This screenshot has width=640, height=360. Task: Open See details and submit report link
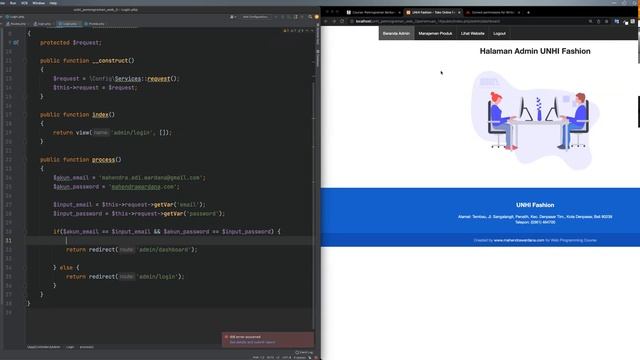[x=252, y=342]
